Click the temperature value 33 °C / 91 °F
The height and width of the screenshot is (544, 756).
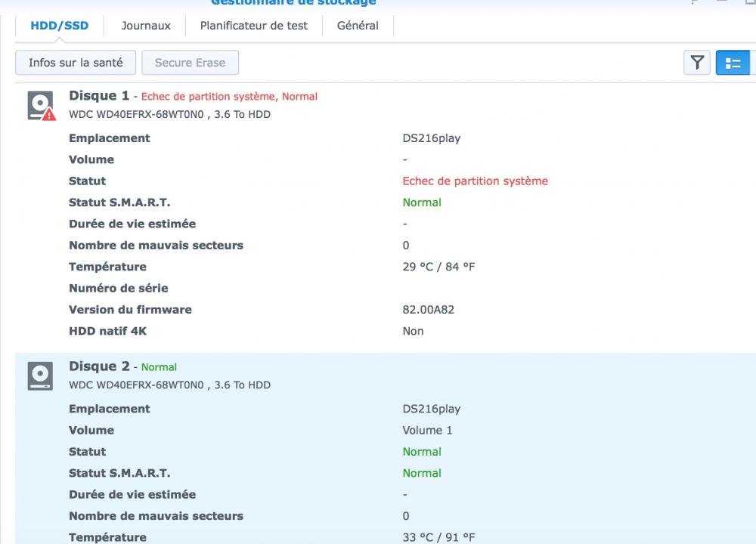click(x=438, y=538)
